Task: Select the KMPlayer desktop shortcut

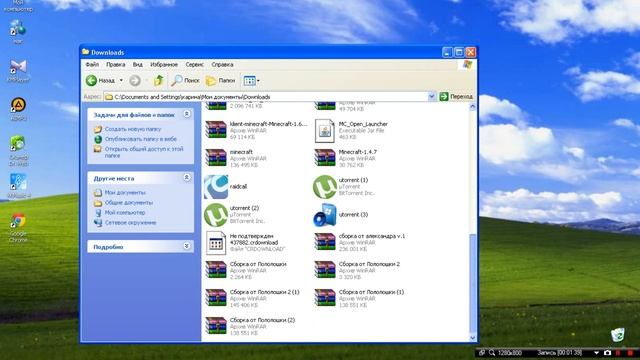Action: (x=18, y=71)
